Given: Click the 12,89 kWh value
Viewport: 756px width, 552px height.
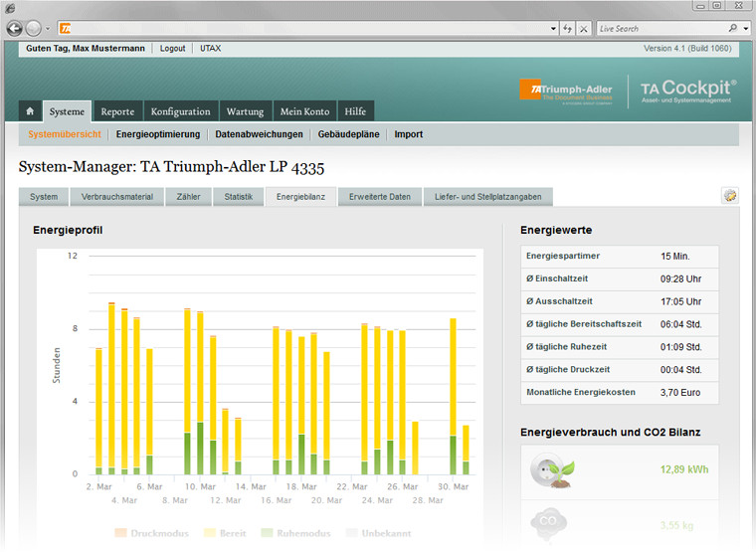Looking at the screenshot, I should [x=684, y=469].
